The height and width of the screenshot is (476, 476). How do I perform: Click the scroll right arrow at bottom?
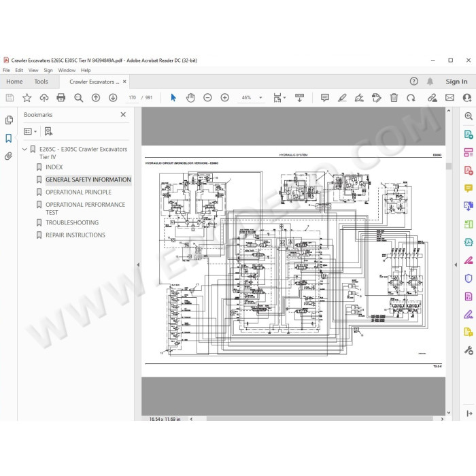click(x=442, y=419)
